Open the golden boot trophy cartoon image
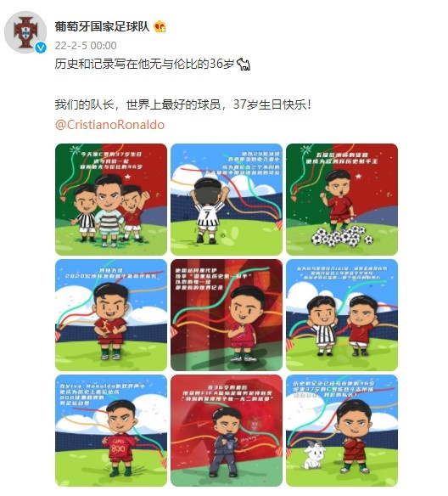 coord(111,315)
